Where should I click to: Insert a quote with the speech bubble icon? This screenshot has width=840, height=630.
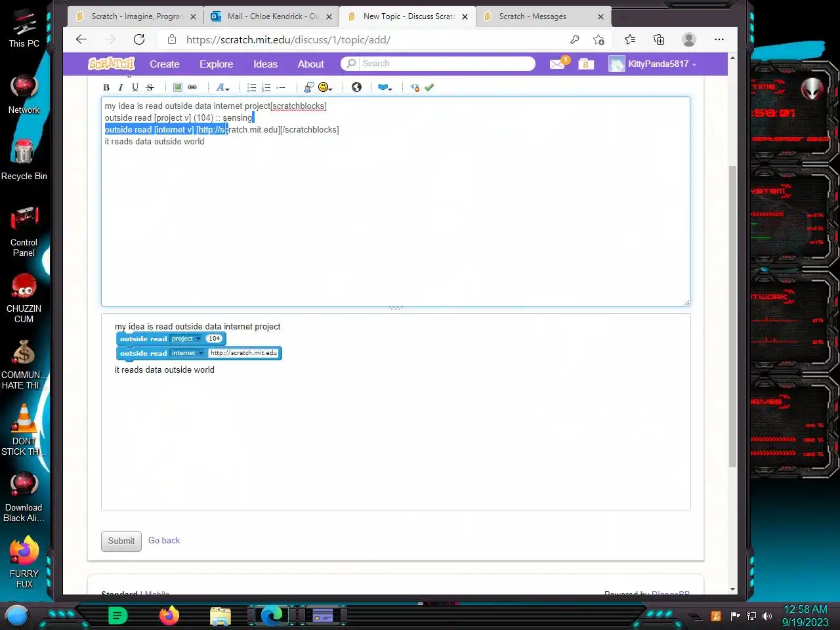[309, 87]
